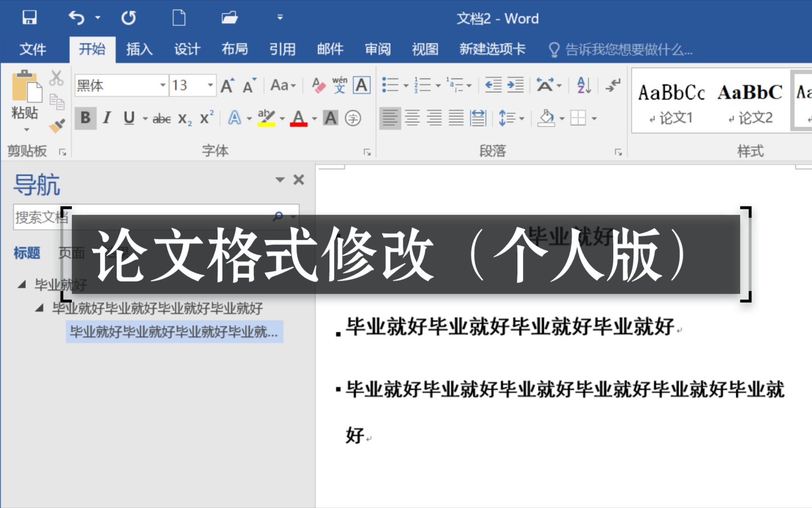Image resolution: width=812 pixels, height=508 pixels.
Task: Switch to the 布局 tab
Action: (x=234, y=49)
